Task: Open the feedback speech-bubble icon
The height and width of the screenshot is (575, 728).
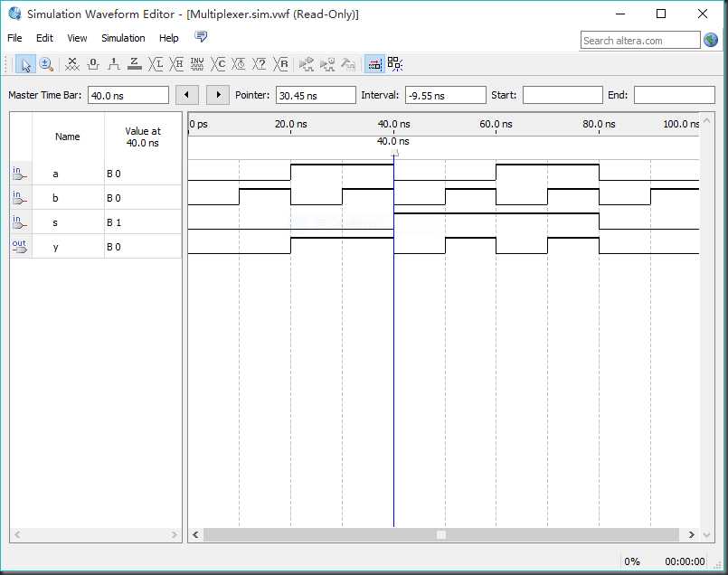Action: pyautogui.click(x=201, y=37)
